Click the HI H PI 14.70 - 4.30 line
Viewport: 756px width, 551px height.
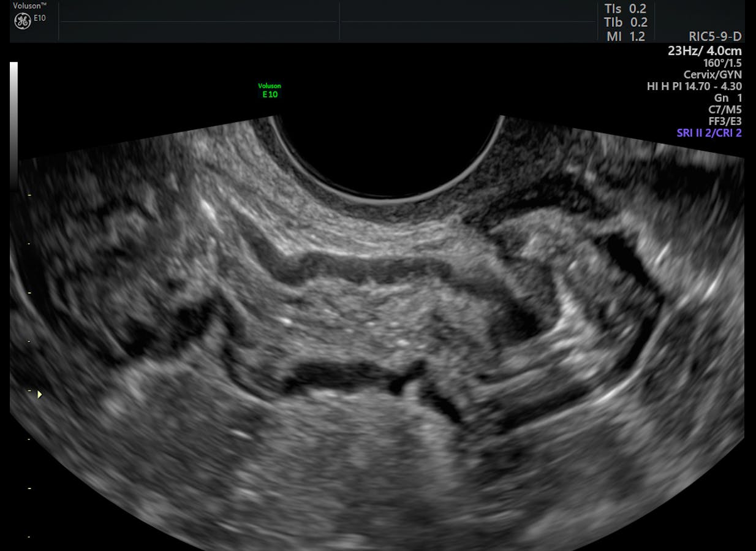point(694,86)
